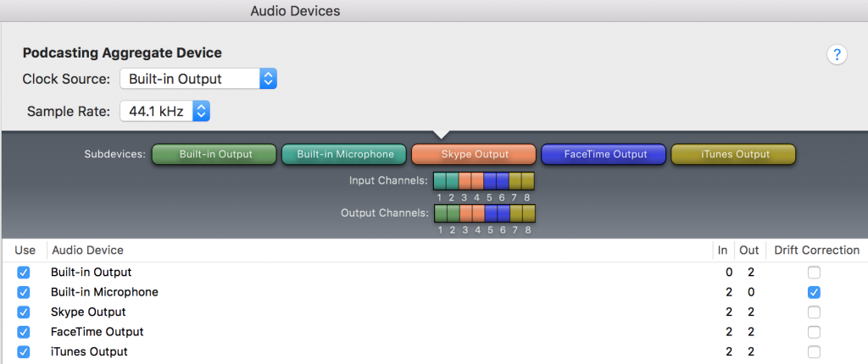The width and height of the screenshot is (868, 364).
Task: Click input channel 5 block
Action: point(491,181)
